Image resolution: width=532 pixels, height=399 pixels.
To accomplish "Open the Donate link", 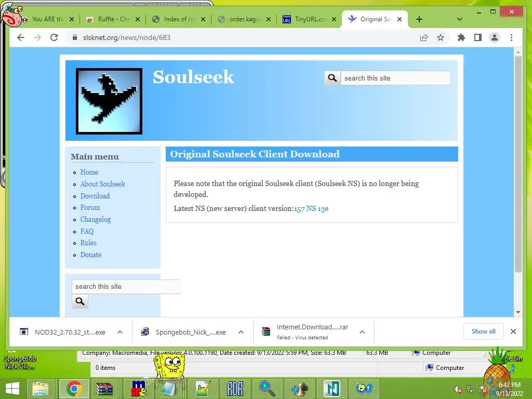I will (x=90, y=255).
